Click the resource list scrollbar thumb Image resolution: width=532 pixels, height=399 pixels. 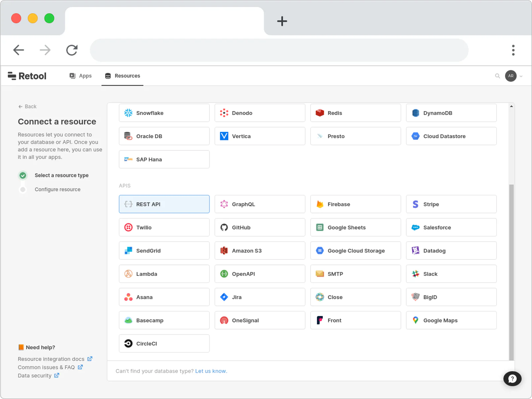(511, 272)
